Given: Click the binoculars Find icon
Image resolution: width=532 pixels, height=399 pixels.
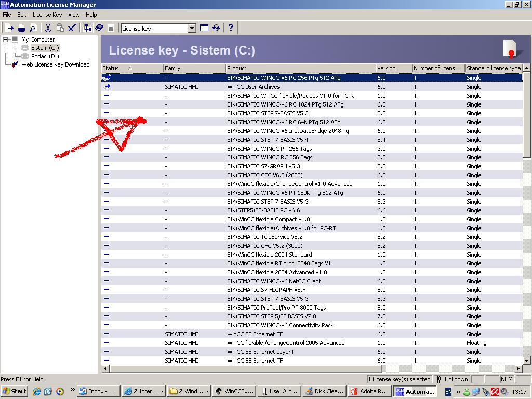Looking at the screenshot, I should coord(99,28).
